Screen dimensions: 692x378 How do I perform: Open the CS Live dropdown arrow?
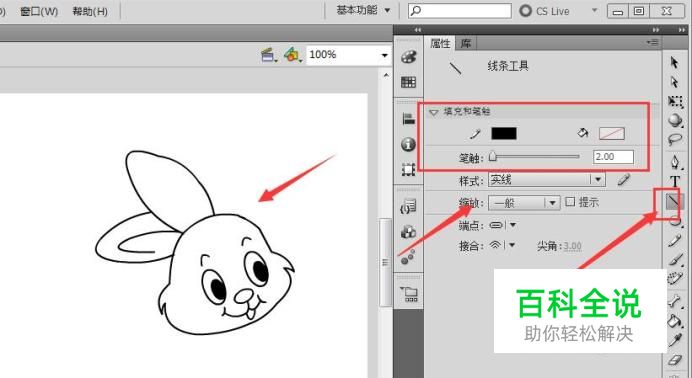coord(594,10)
